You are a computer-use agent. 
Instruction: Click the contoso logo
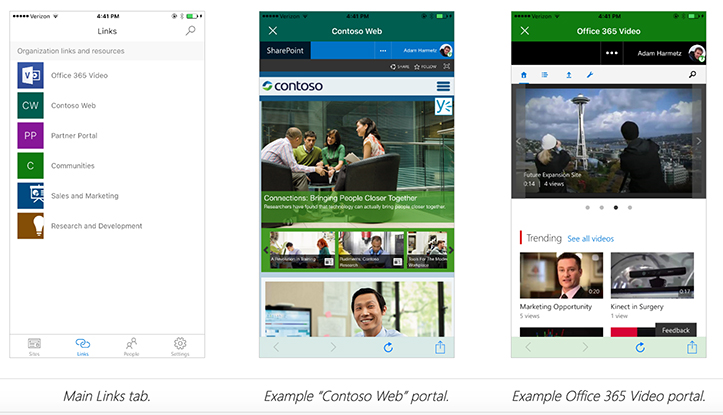click(x=292, y=86)
